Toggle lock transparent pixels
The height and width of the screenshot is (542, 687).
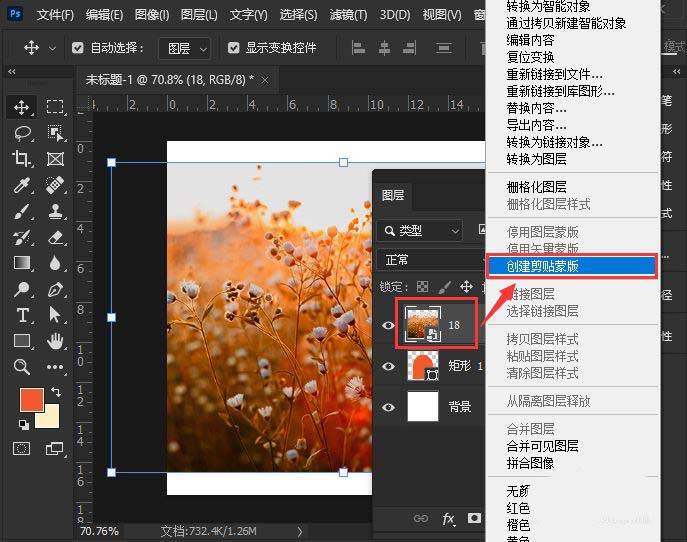422,287
